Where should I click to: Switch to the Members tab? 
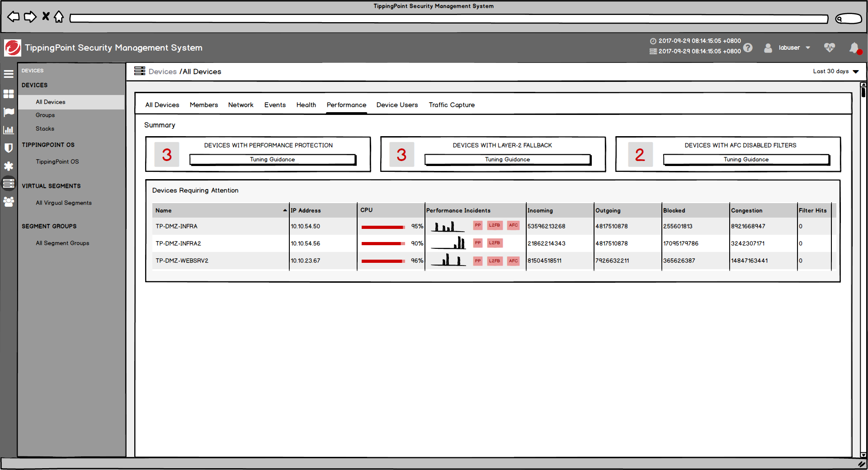point(203,105)
